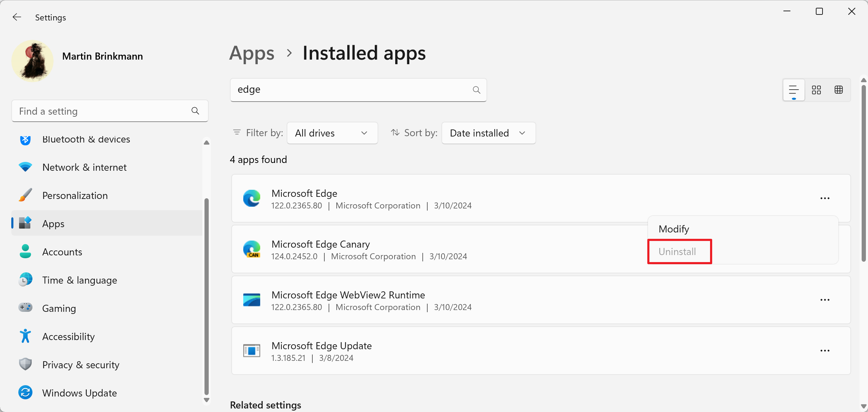The image size is (868, 412).
Task: Go back using the Settings back arrow
Action: point(17,17)
